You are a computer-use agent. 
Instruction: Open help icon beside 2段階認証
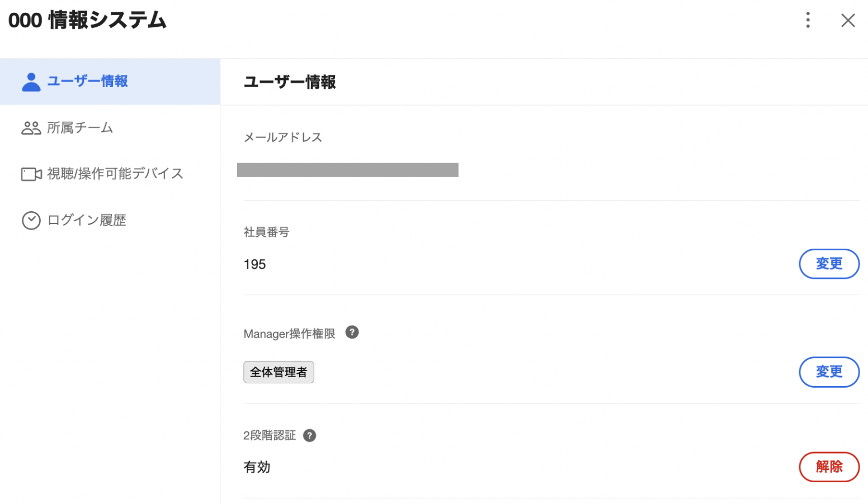point(310,435)
